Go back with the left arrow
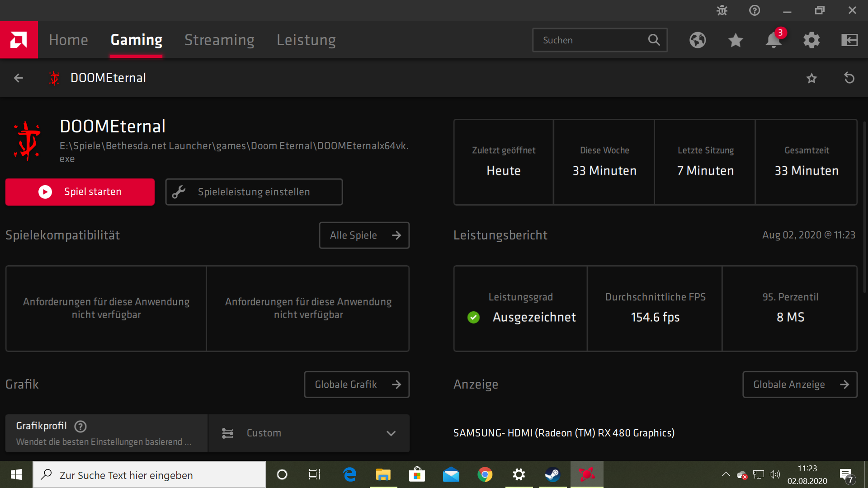 click(x=19, y=78)
